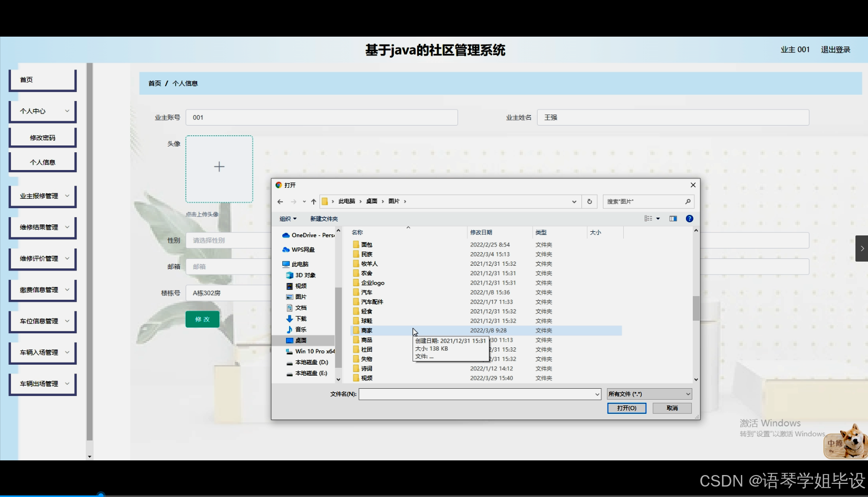Toggle the view layout options arrow
868x497 pixels.
pyautogui.click(x=657, y=219)
